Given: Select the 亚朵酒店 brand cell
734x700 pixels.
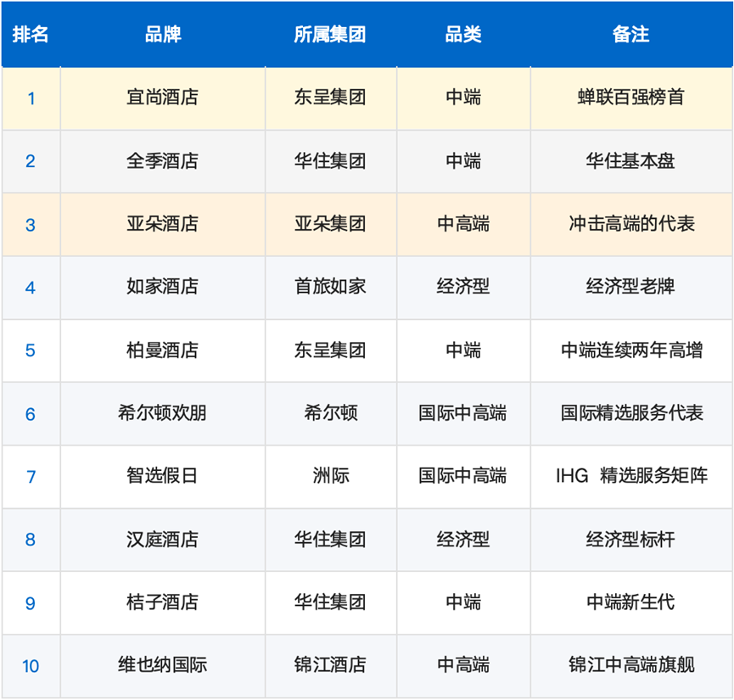Looking at the screenshot, I should tap(162, 224).
